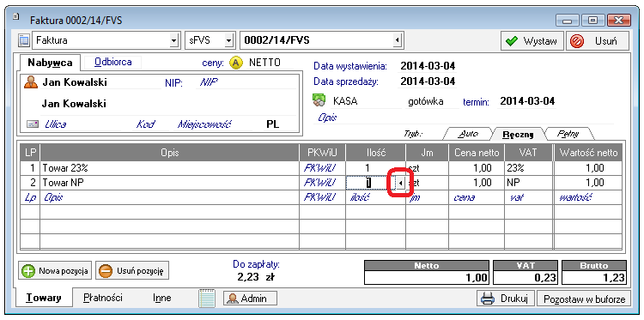This screenshot has height=320, width=644.
Task: Click the PL country code
Action: 273,124
